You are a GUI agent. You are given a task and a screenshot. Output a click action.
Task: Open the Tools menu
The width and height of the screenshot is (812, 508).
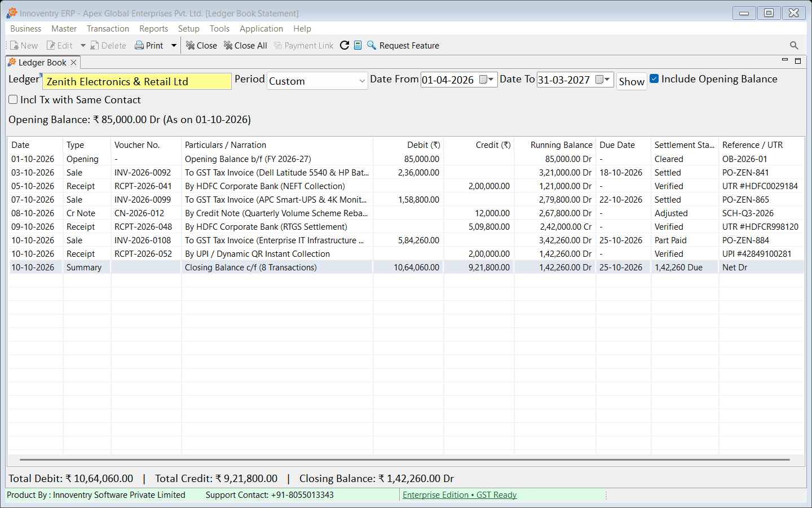coord(219,29)
